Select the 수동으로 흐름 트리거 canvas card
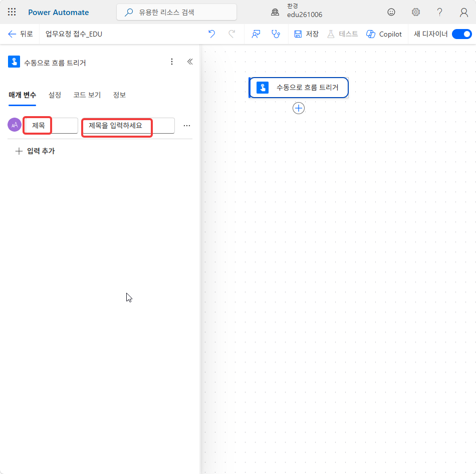The width and height of the screenshot is (476, 474). tap(299, 88)
